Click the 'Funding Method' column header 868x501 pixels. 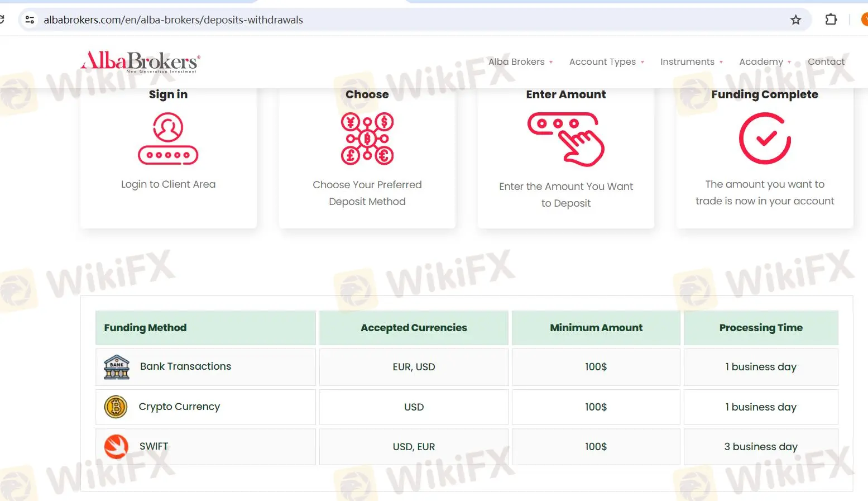(x=205, y=328)
